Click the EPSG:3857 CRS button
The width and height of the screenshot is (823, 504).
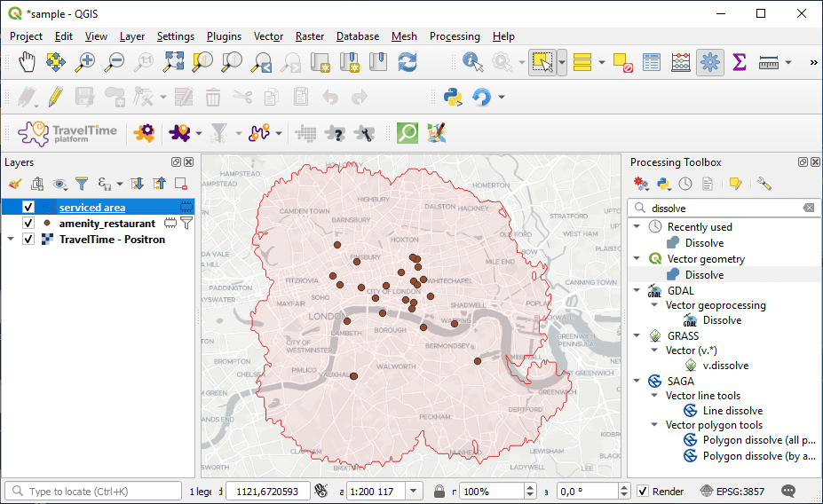732,491
